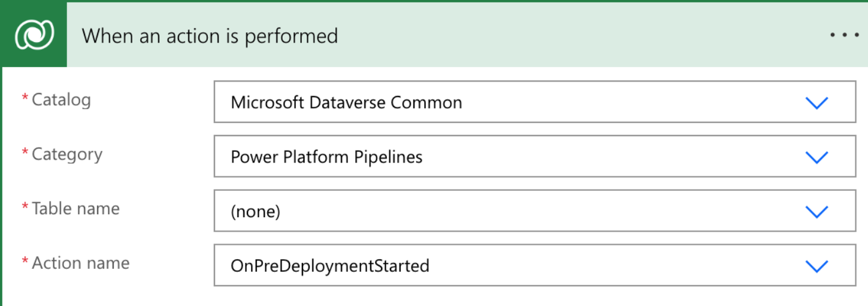This screenshot has height=306, width=868.
Task: Click the red asterisk beside Table name
Action: tap(25, 206)
